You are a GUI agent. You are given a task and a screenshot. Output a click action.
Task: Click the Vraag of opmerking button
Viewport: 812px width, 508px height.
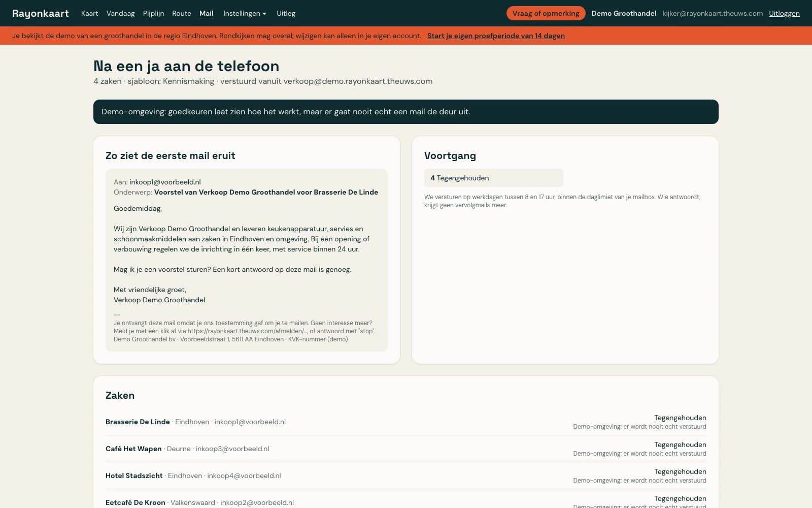546,13
